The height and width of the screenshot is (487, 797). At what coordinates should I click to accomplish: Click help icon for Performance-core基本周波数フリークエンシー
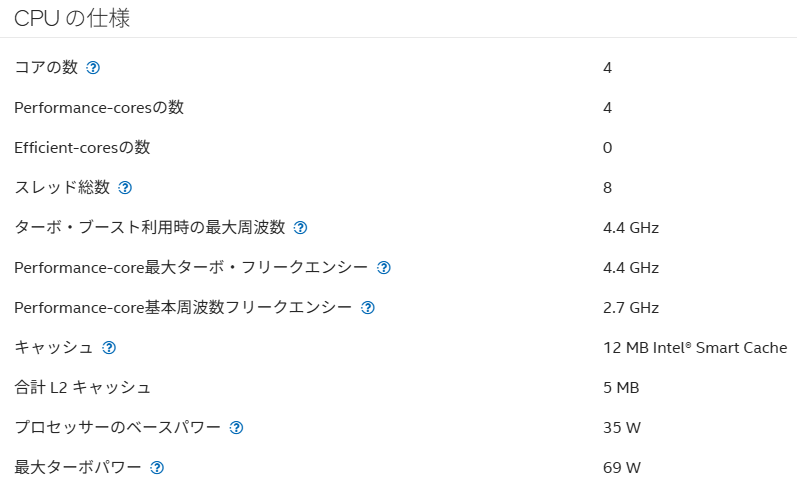(367, 308)
